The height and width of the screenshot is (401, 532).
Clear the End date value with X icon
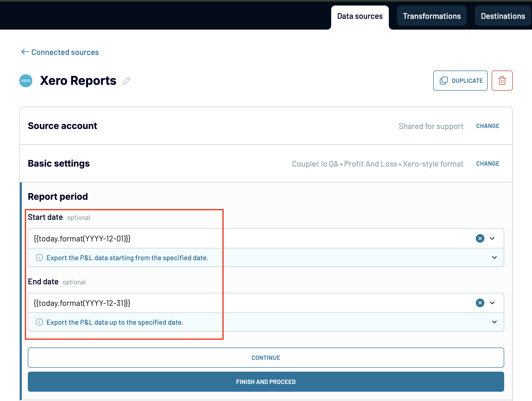[x=480, y=303]
